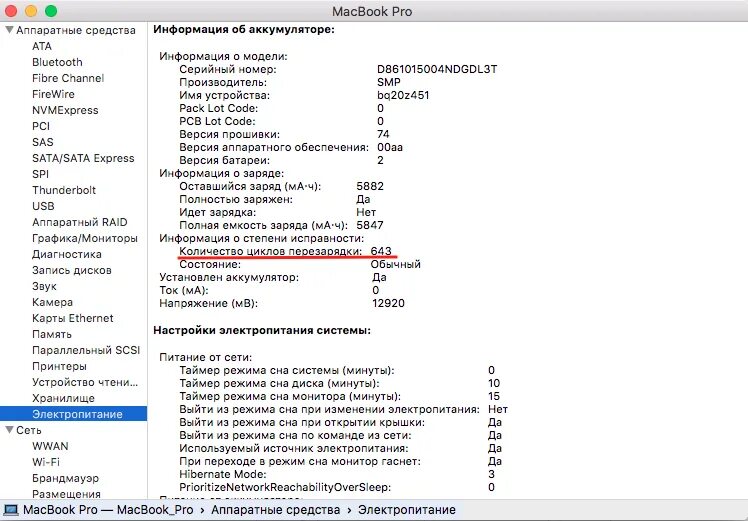Click Состояние value Обычный
748x521 pixels.
click(x=395, y=264)
